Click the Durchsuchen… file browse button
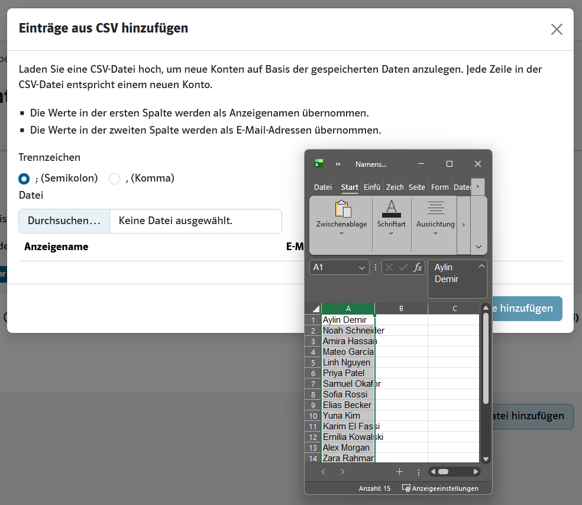Image resolution: width=582 pixels, height=505 pixels. coord(64,221)
